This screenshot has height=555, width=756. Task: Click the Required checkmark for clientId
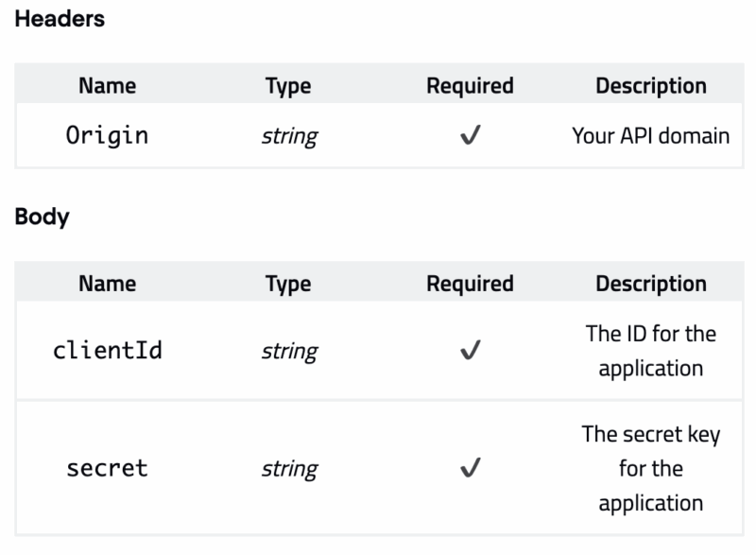coord(470,352)
